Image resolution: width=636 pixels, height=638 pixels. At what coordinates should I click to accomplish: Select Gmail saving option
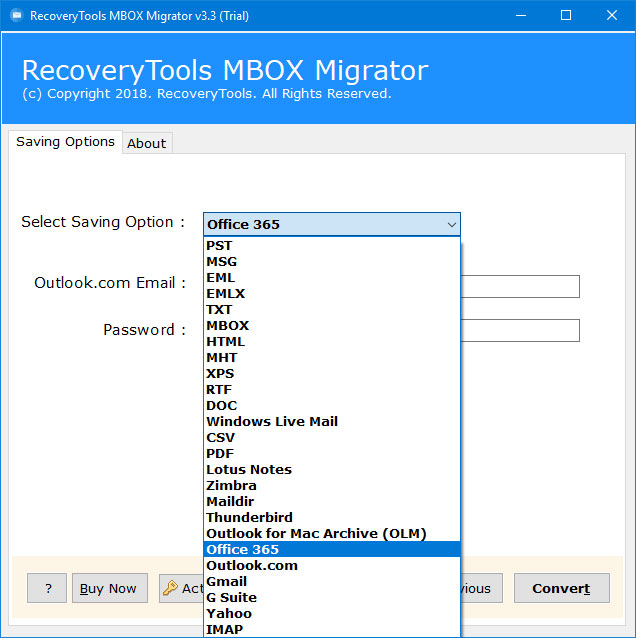pos(332,582)
